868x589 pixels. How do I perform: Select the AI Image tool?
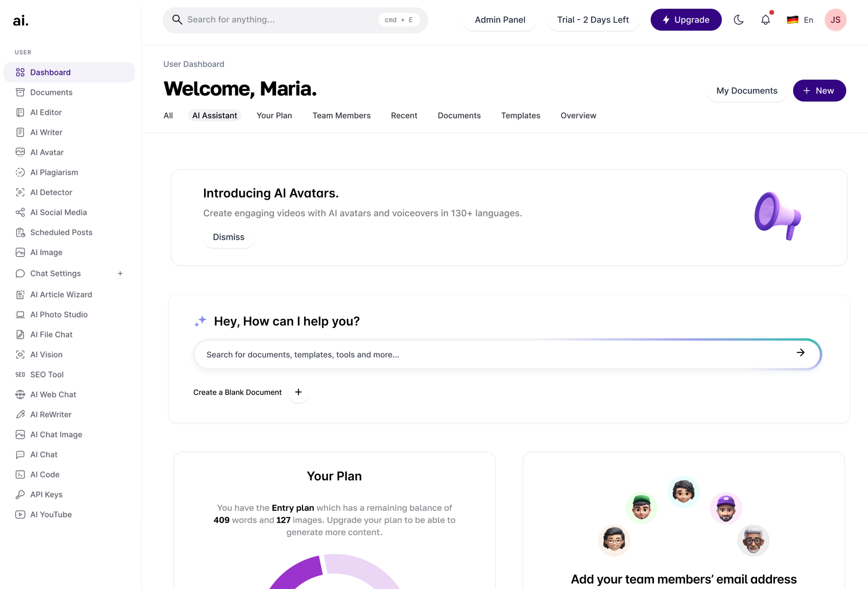46,252
